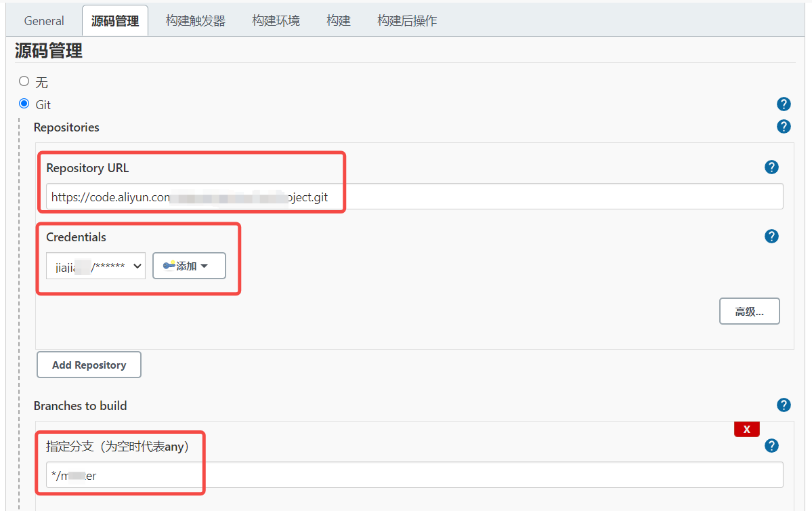Go to the 构建 tab
The height and width of the screenshot is (511, 812).
[x=338, y=21]
